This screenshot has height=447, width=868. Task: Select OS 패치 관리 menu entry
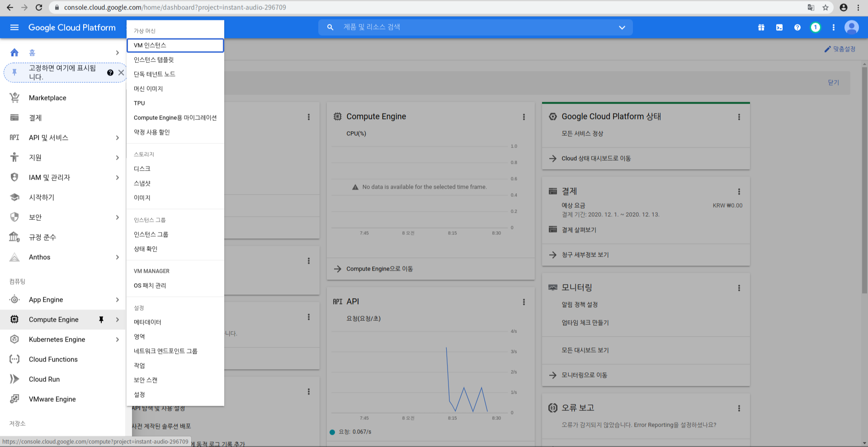click(x=175, y=285)
